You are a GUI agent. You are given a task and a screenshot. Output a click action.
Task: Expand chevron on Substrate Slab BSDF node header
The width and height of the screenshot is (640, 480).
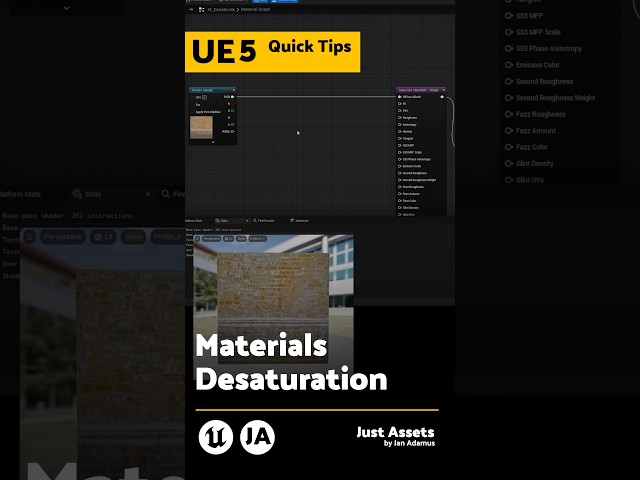tap(443, 90)
